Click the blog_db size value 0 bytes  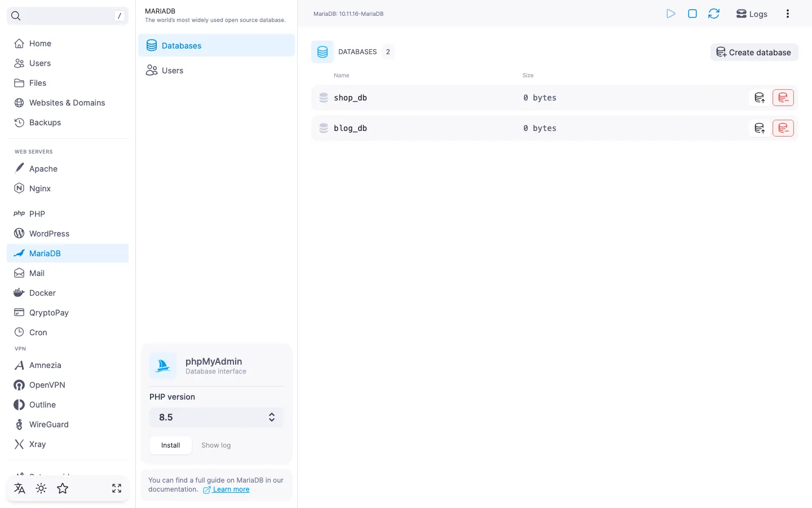coord(540,128)
